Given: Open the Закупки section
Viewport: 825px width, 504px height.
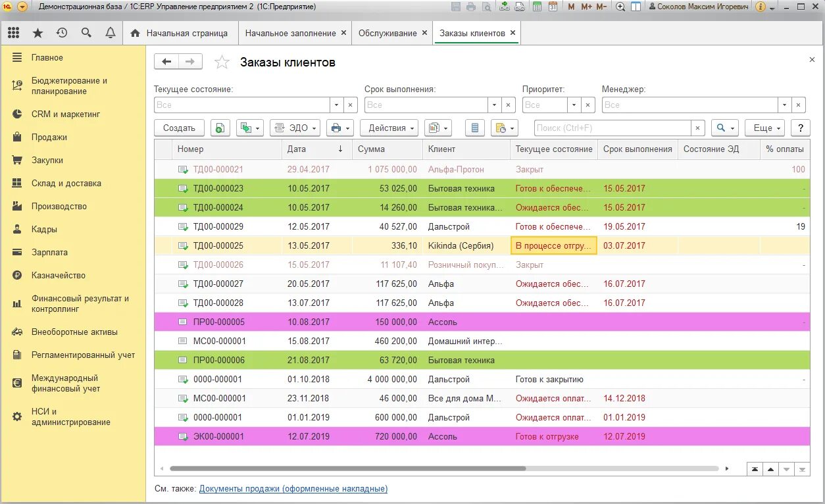Looking at the screenshot, I should click(x=47, y=160).
